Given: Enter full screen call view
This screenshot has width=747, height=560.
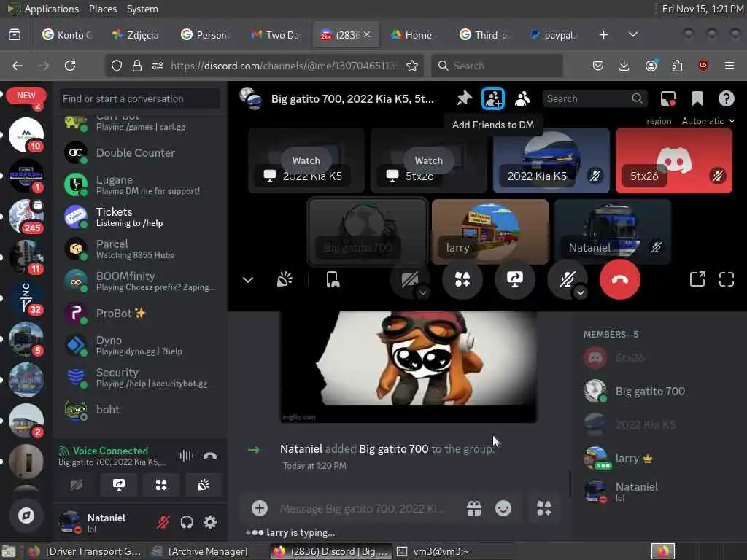Looking at the screenshot, I should pyautogui.click(x=726, y=279).
